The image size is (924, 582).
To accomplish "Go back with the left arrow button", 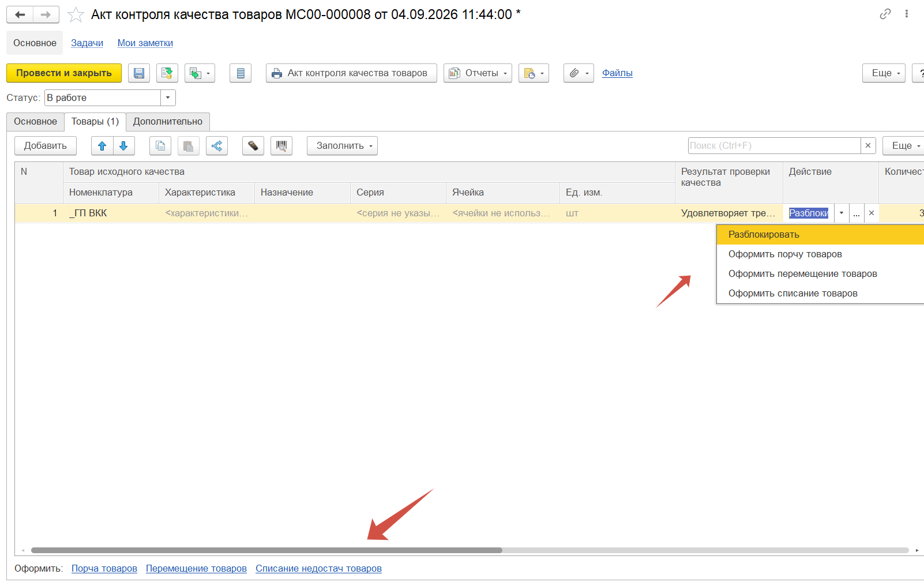I will click(x=20, y=14).
